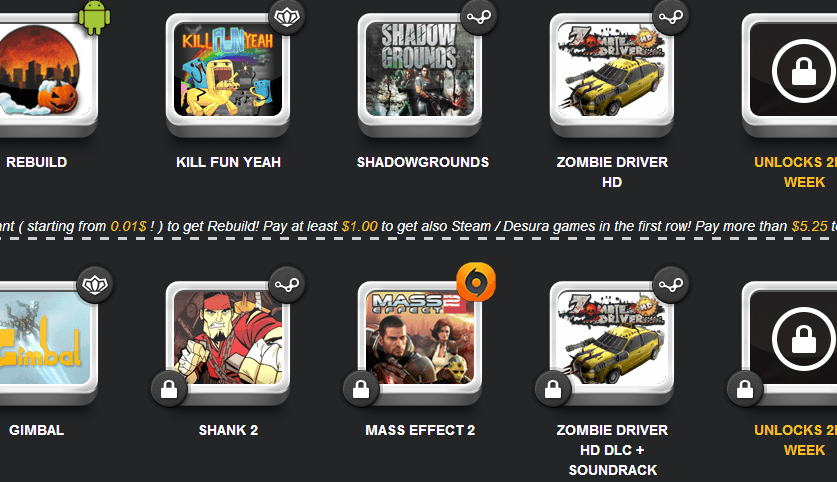Click the padlock icon on Mass Effect 2
837x482 pixels.
361,389
